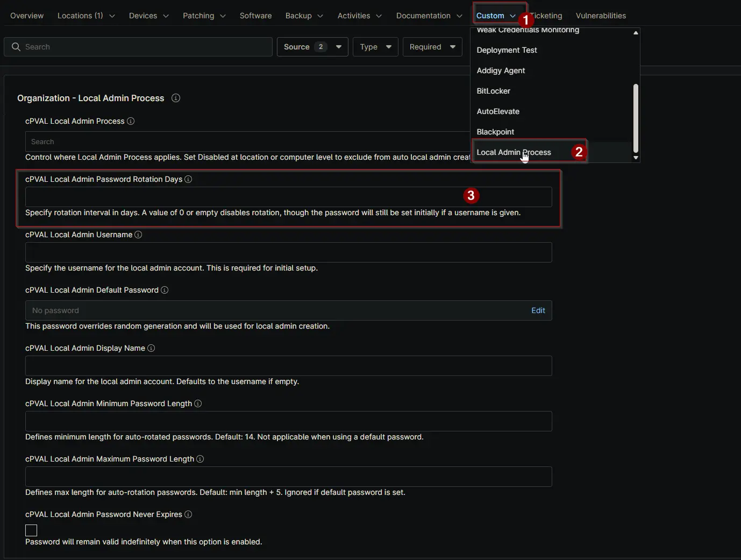Click info icon for Minimum Password Length

point(198,403)
